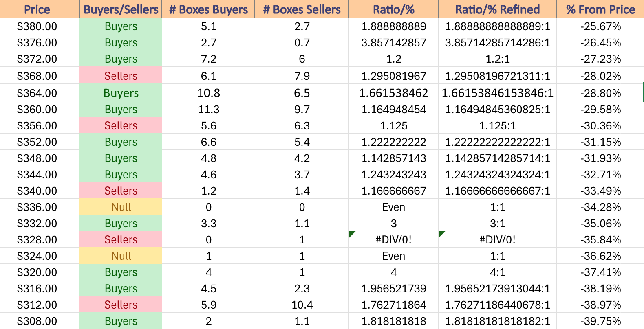The width and height of the screenshot is (644, 329).
Task: Select the # Boxes Buyers header cell
Action: tap(208, 9)
